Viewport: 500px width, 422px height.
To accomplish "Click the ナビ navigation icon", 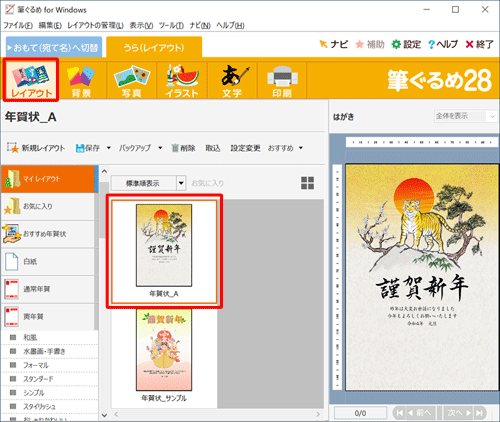I will click(x=333, y=44).
